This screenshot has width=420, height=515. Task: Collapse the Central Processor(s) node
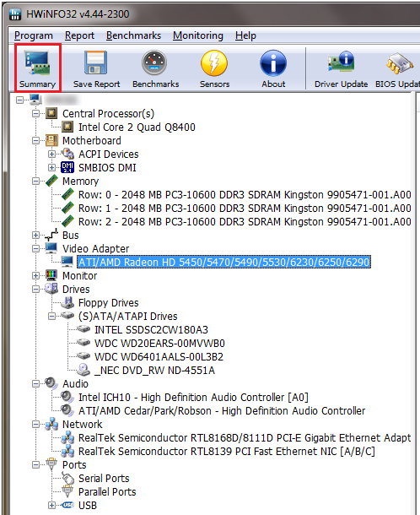coord(35,114)
